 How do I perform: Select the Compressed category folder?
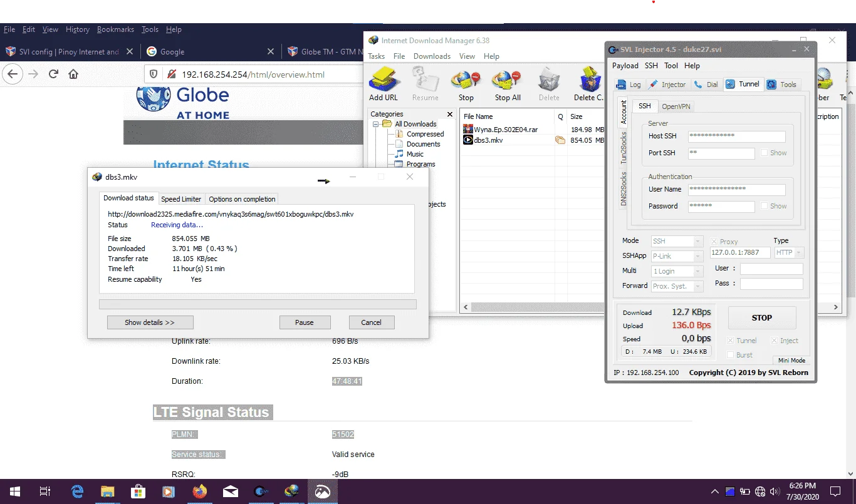(x=425, y=134)
